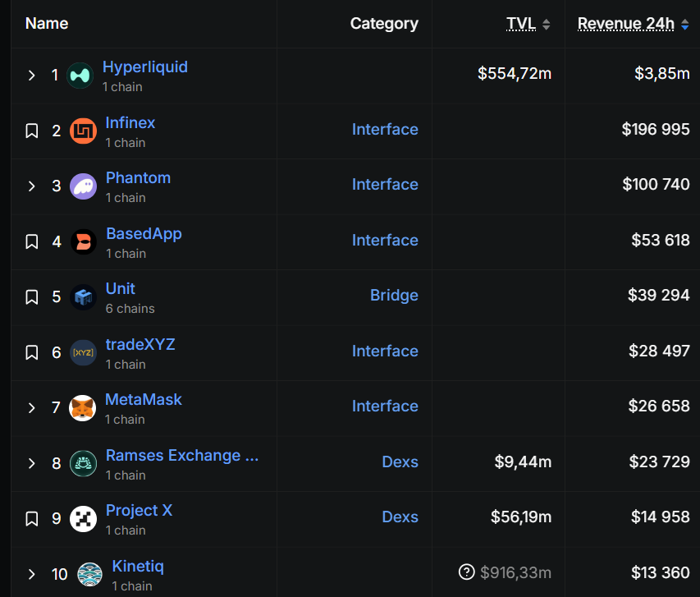
Task: Open the Bridge category link for Unit
Action: 394,296
